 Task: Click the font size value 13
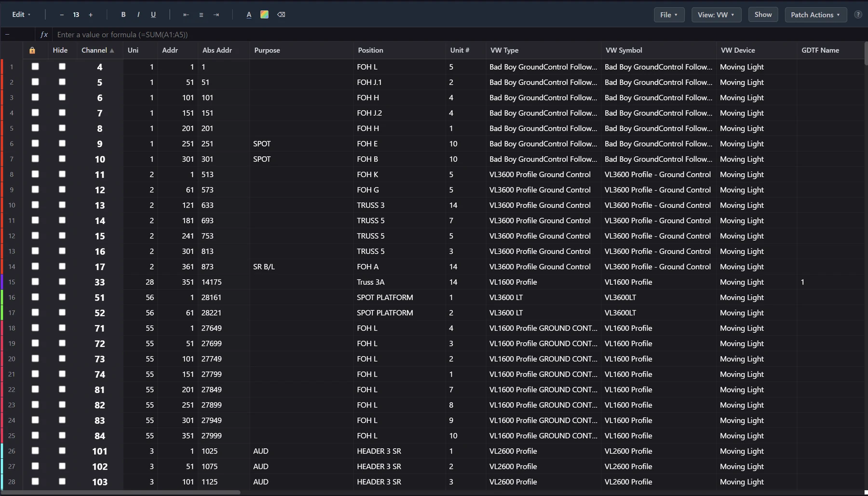pyautogui.click(x=76, y=14)
